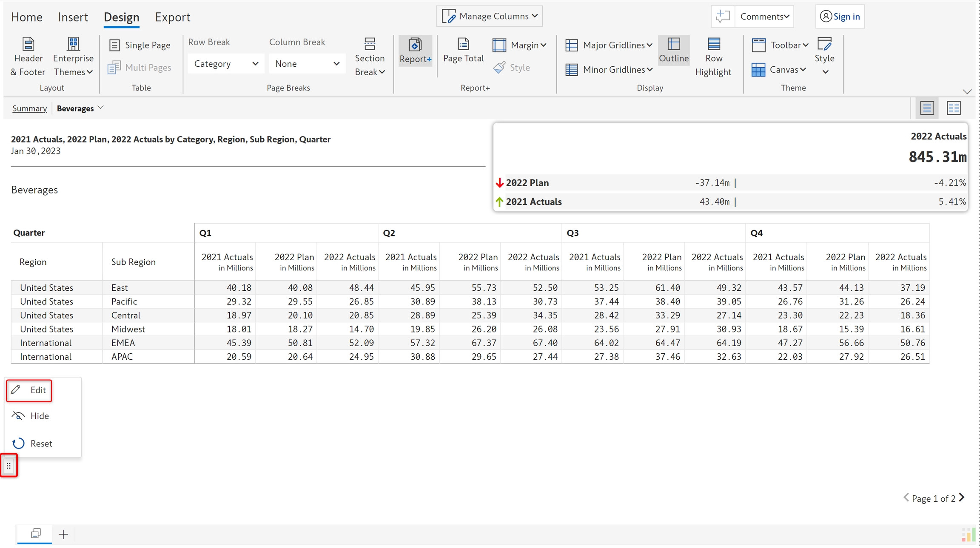Open the Summary breadcrumb link
Screen dimensions: 980x548
coord(29,108)
